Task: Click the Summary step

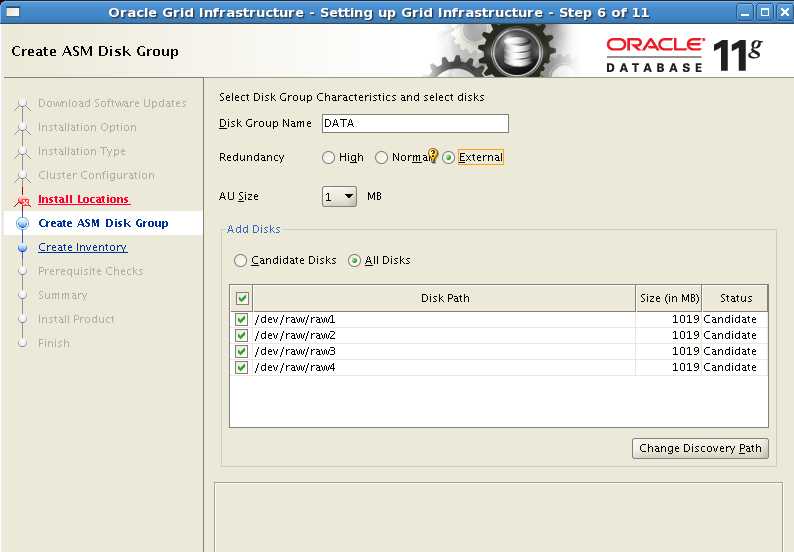Action: coord(63,295)
